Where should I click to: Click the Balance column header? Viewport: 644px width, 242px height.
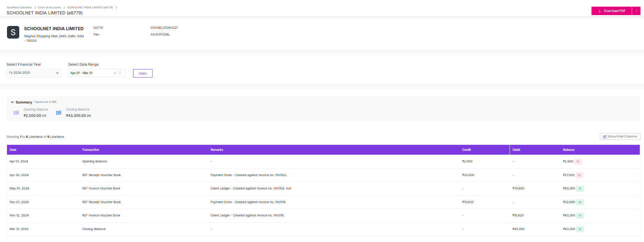pos(569,150)
